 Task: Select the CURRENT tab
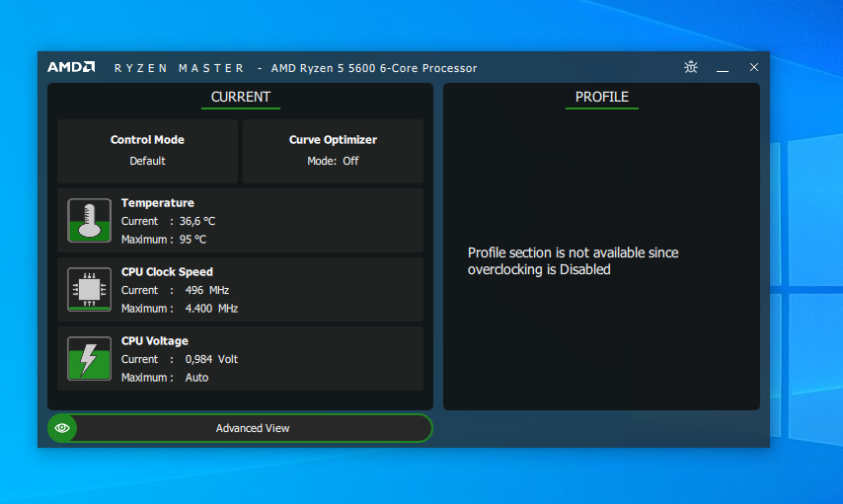240,98
